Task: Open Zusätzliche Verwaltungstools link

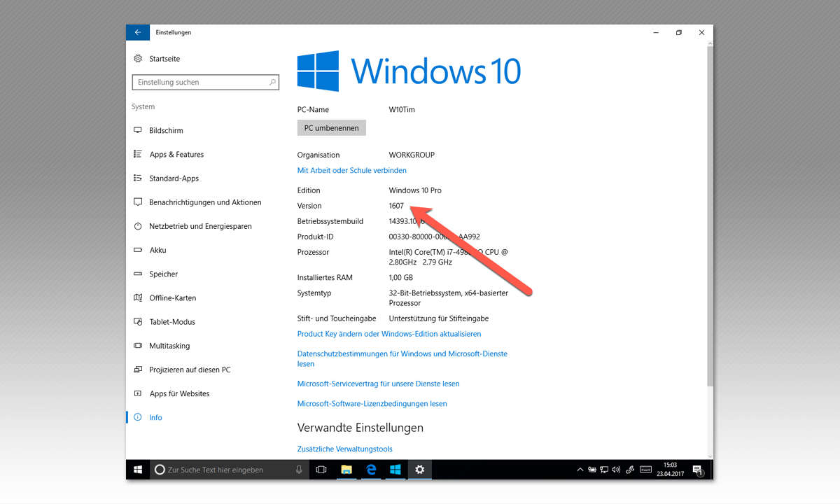Action: pos(344,449)
